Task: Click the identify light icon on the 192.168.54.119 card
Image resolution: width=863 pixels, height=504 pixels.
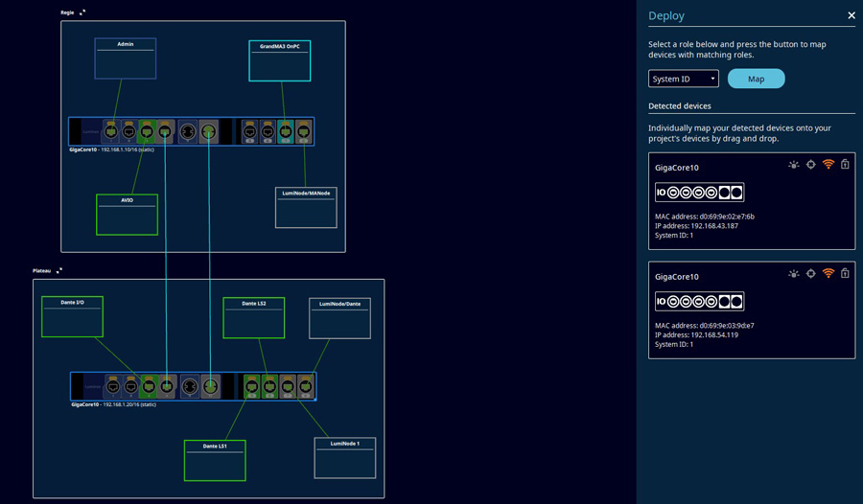Action: point(794,273)
